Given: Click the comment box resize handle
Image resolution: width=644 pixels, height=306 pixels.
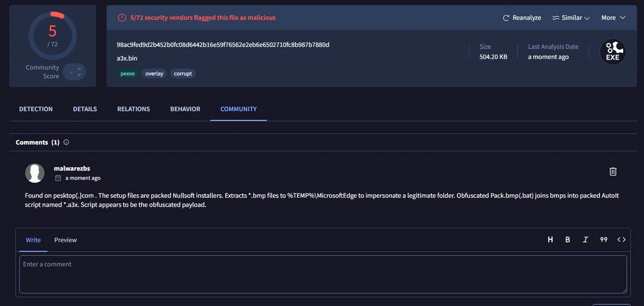Looking at the screenshot, I should [624, 290].
